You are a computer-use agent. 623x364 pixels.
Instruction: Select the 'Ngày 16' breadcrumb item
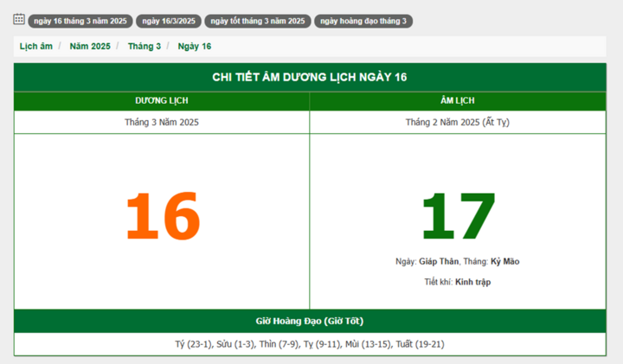(x=195, y=47)
